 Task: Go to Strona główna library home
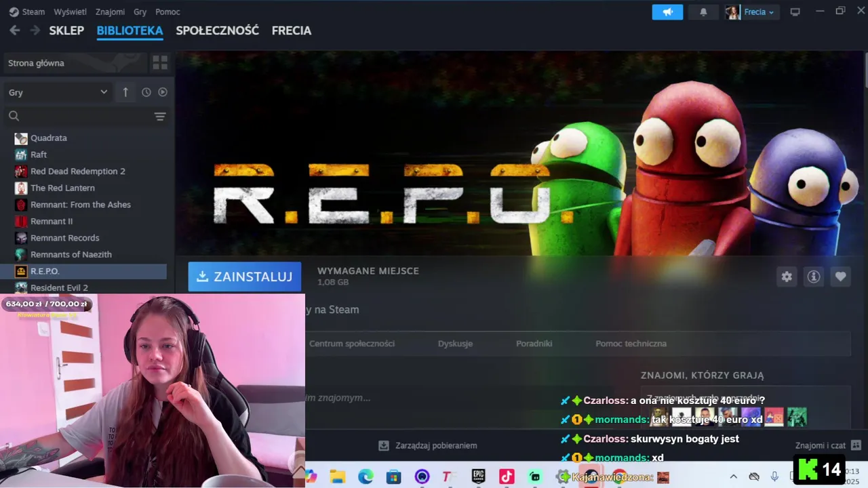75,63
